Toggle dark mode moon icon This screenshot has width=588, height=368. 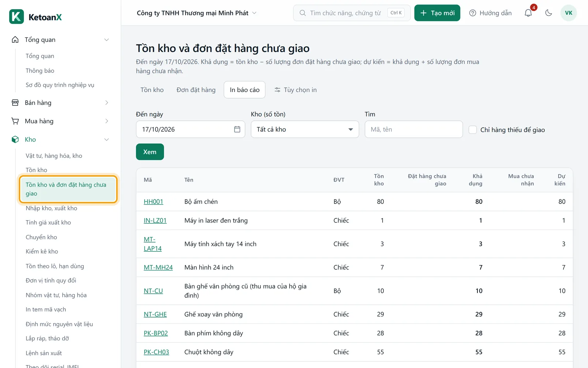[x=549, y=13]
